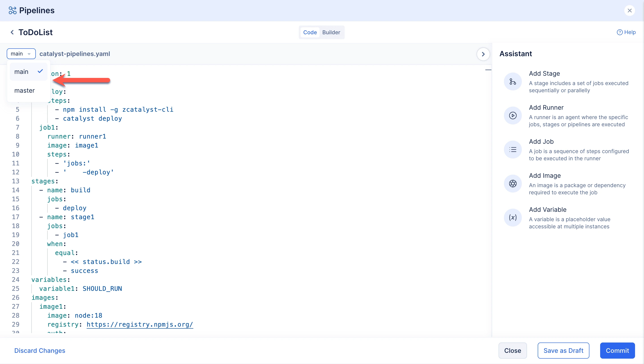Click the editor minimap scroll marker

[488, 70]
